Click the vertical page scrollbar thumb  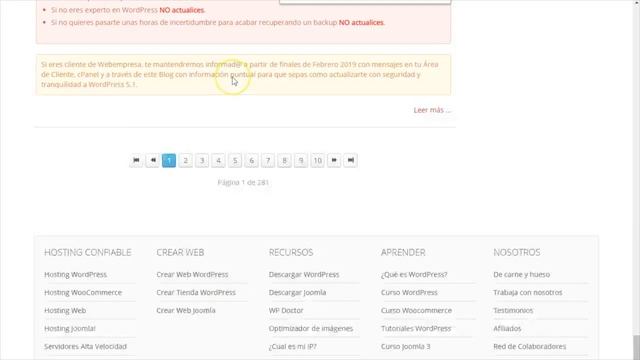click(636, 347)
